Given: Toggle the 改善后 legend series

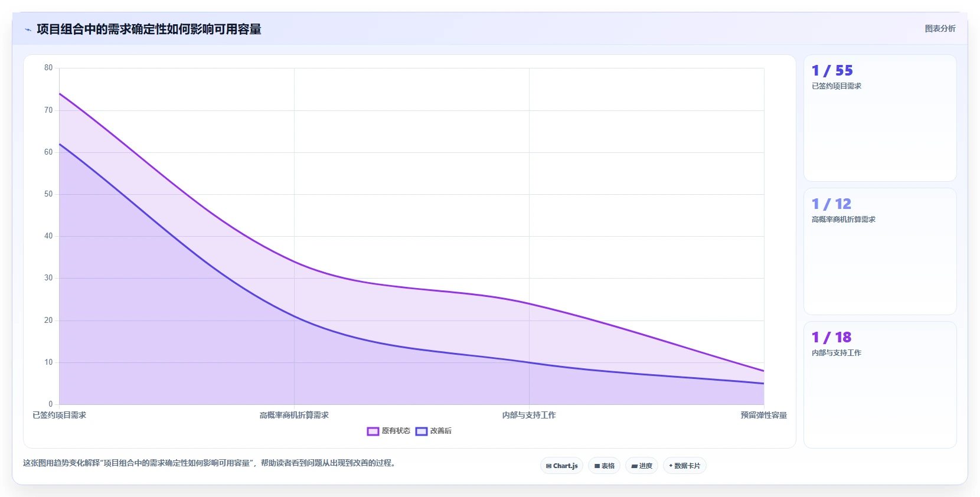Looking at the screenshot, I should 433,431.
